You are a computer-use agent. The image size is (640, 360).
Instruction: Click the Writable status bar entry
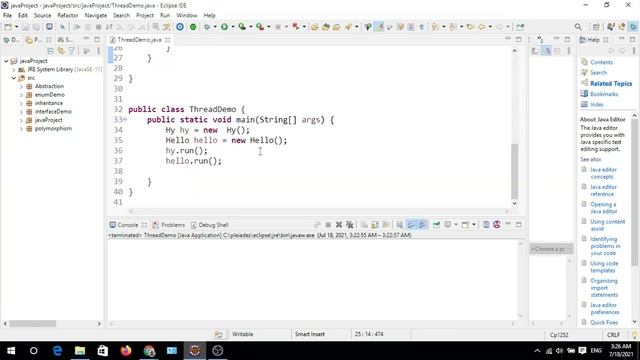click(x=242, y=334)
